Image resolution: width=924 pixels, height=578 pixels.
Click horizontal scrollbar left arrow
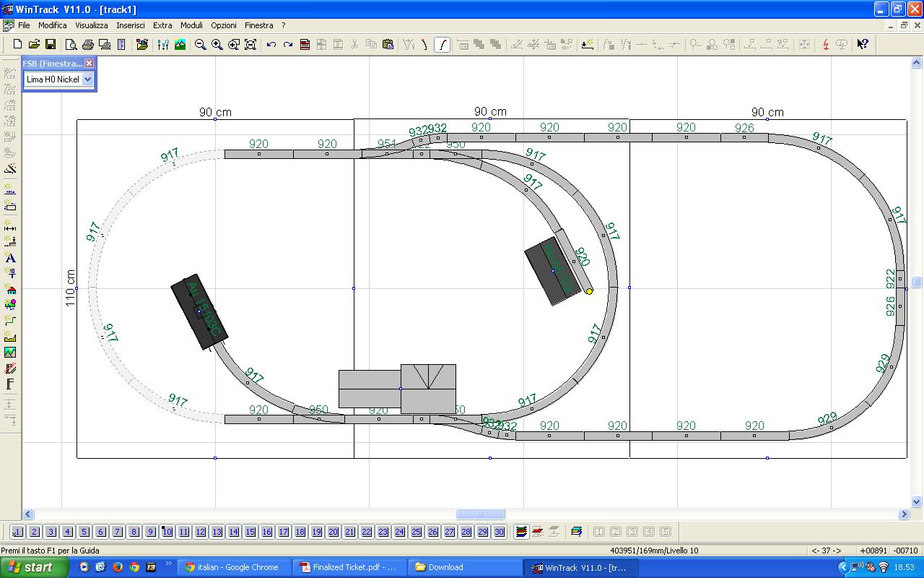click(x=28, y=514)
